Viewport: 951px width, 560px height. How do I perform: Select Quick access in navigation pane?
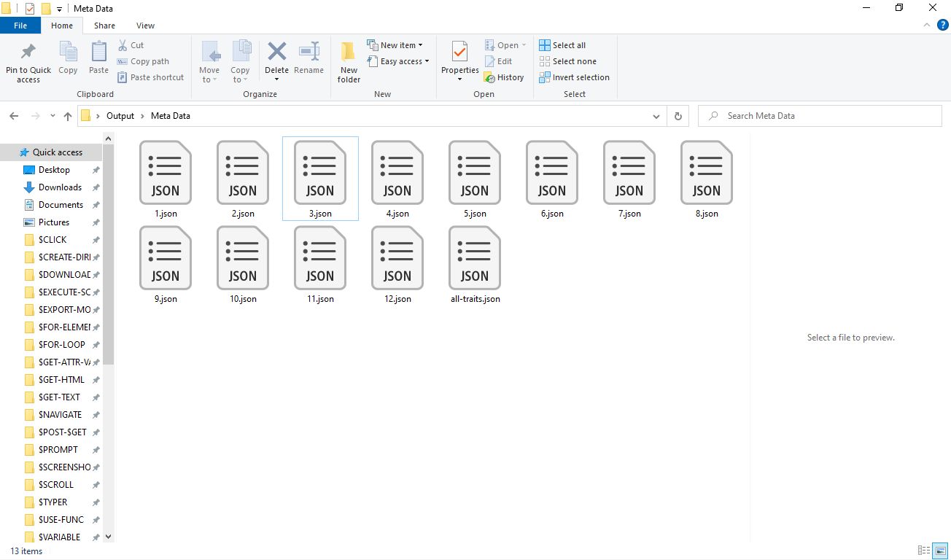[x=51, y=152]
